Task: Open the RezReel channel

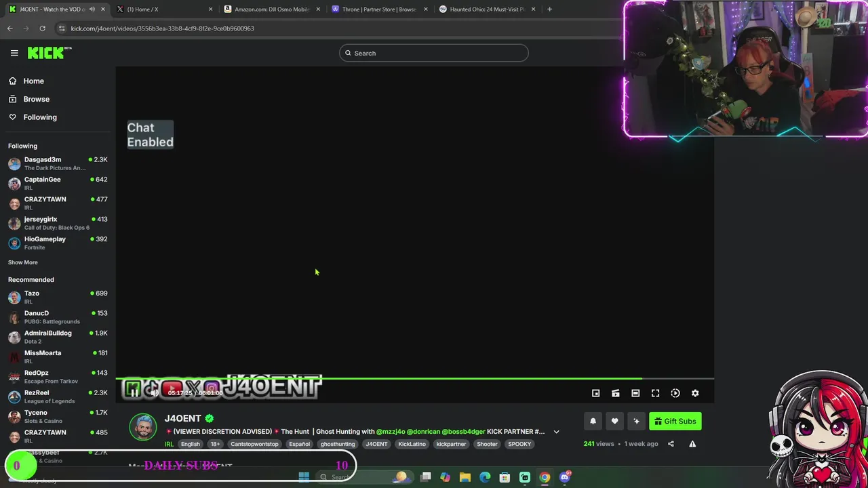Action: point(57,396)
